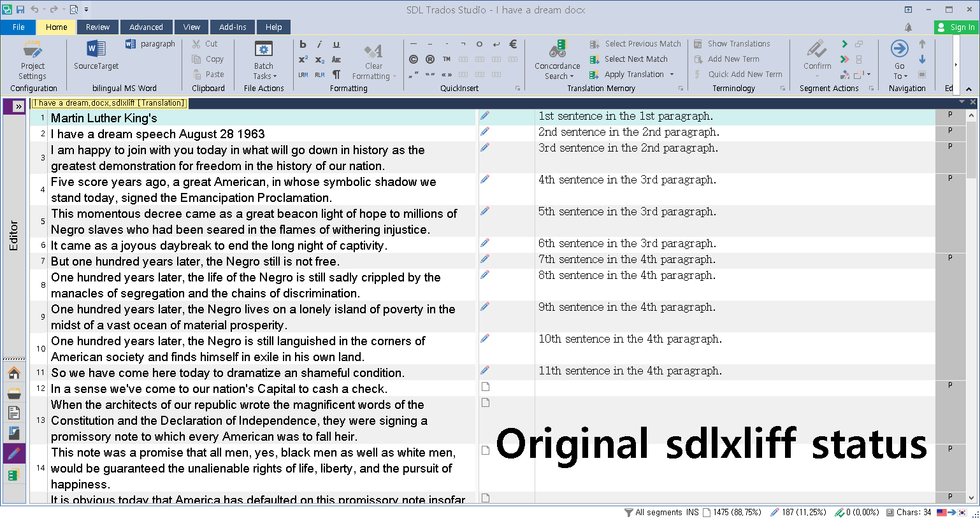Expand the Batch Tasks dropdown arrow
Screen dimensions: 980x519
coord(275,76)
